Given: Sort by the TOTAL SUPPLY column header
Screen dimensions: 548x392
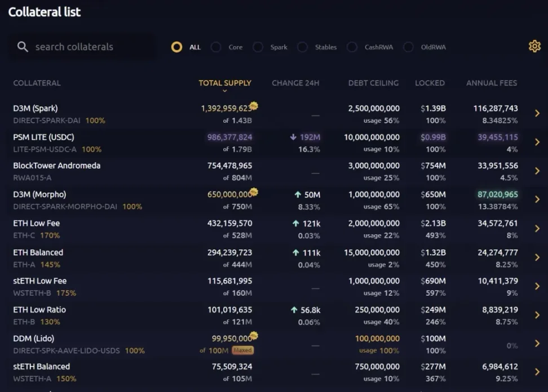Looking at the screenshot, I should (x=225, y=83).
